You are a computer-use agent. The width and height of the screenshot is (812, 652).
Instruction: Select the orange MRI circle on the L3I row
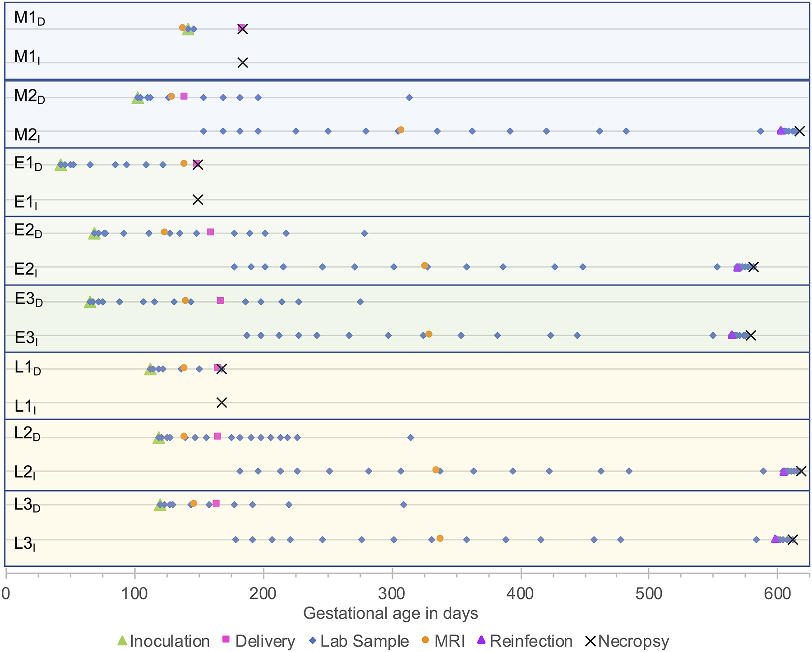(x=440, y=538)
